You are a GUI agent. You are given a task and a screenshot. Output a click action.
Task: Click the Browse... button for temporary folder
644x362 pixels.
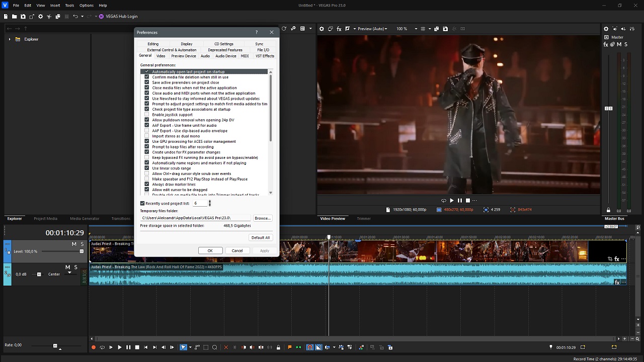point(262,218)
